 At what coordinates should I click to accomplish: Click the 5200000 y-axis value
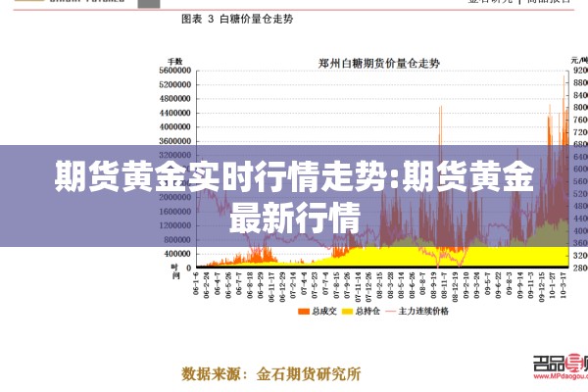tap(175, 85)
